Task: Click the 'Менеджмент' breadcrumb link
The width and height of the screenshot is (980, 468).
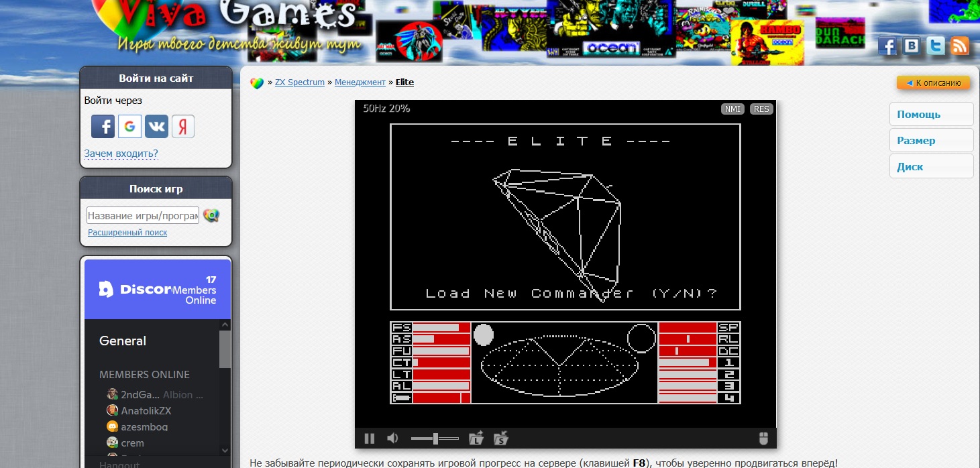Action: 360,82
